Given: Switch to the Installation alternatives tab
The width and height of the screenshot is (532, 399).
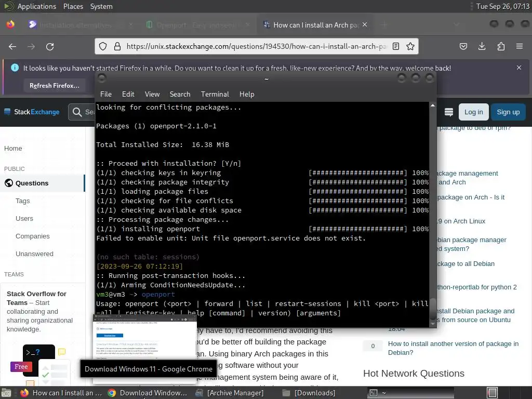Looking at the screenshot, I should tap(81, 25).
